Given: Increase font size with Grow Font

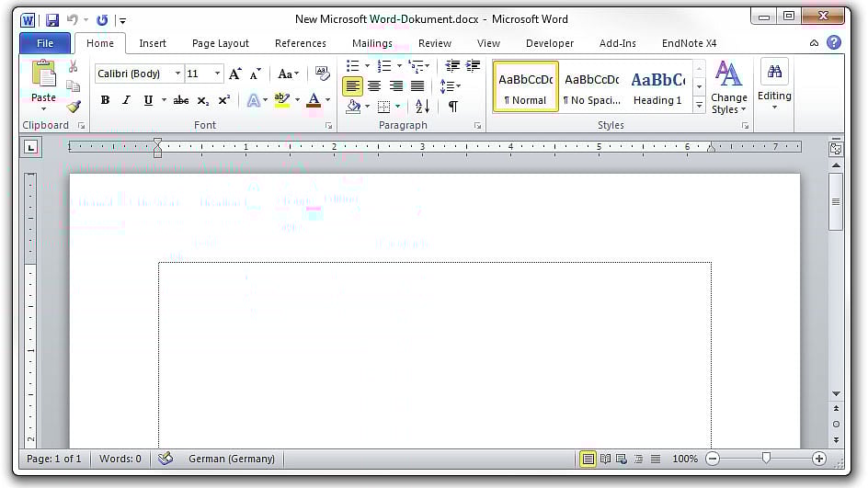Looking at the screenshot, I should tap(235, 74).
